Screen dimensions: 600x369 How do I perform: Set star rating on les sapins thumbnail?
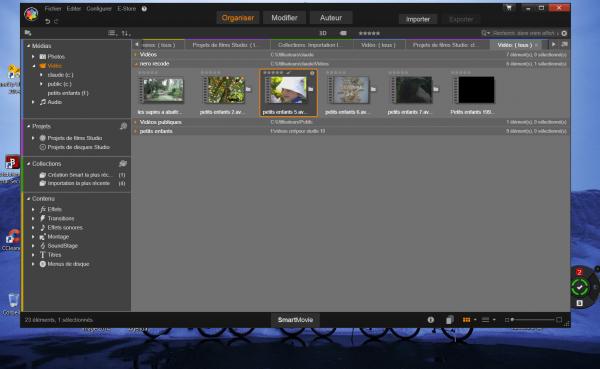(x=148, y=72)
